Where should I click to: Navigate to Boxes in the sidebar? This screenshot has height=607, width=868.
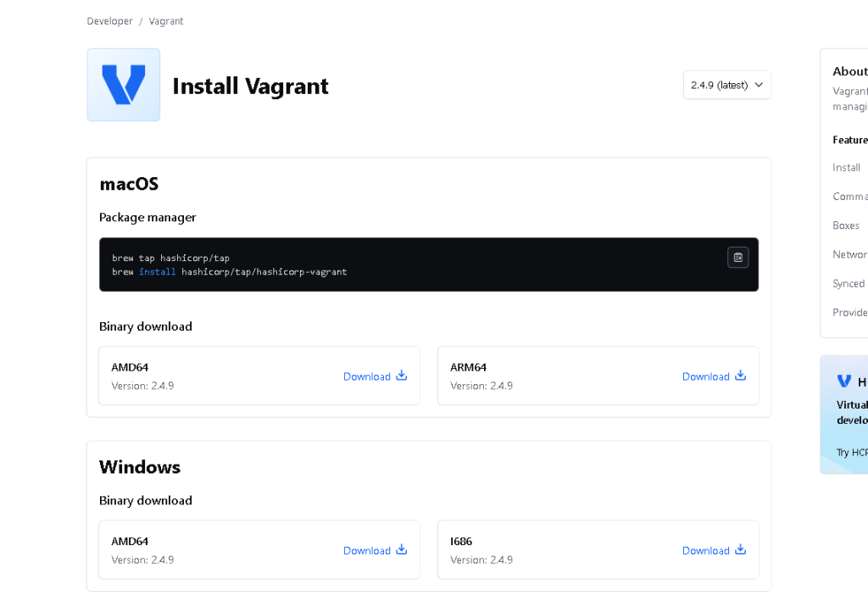tap(846, 226)
